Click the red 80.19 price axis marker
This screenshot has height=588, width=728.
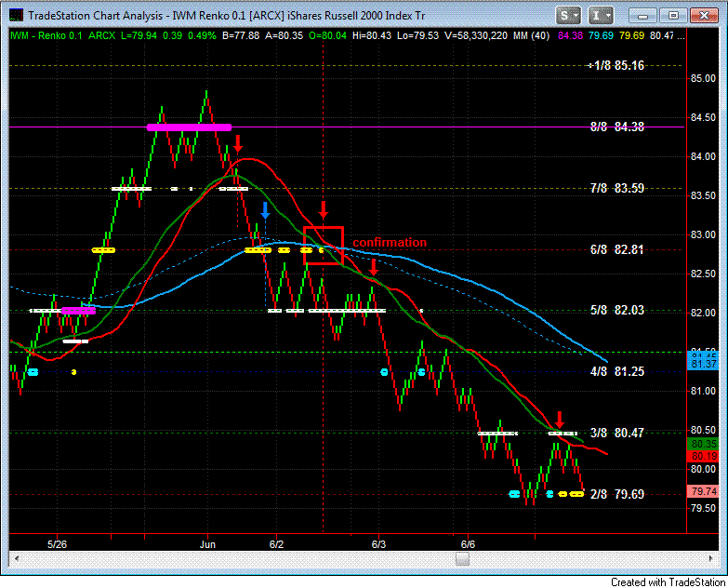pyautogui.click(x=704, y=456)
